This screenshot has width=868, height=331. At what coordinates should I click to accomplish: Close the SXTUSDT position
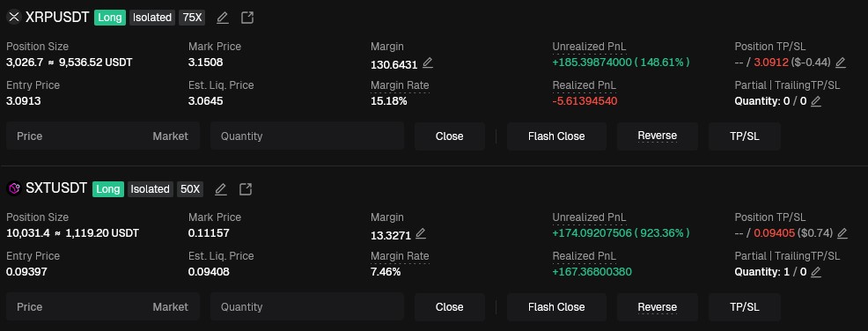click(x=450, y=307)
